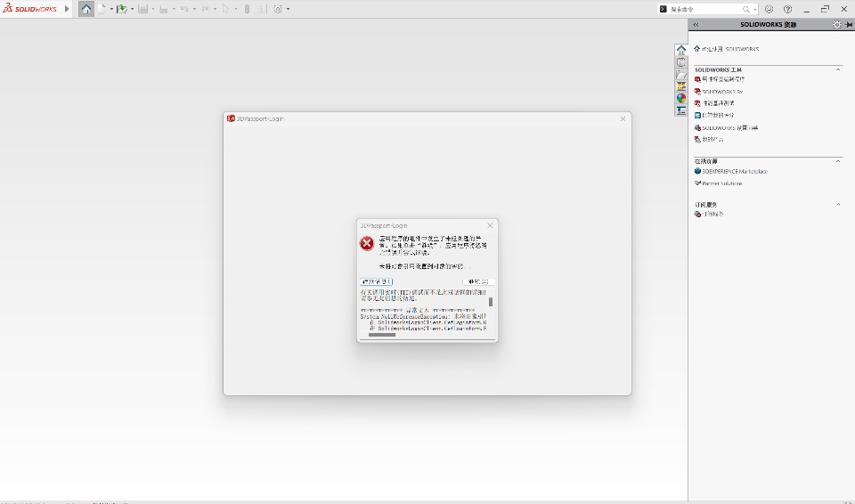Screen dimensions: 855x504
Task: Open the Help question mark icon
Action: tap(788, 9)
